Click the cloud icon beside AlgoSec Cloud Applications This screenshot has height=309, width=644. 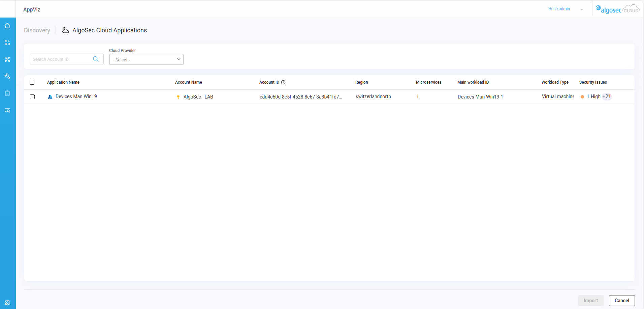click(x=66, y=30)
